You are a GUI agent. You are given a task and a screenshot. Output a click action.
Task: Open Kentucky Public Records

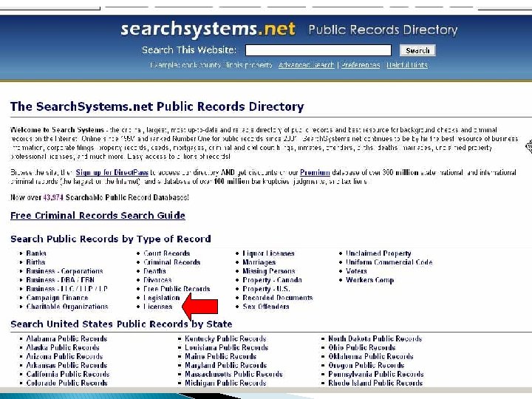coord(225,338)
